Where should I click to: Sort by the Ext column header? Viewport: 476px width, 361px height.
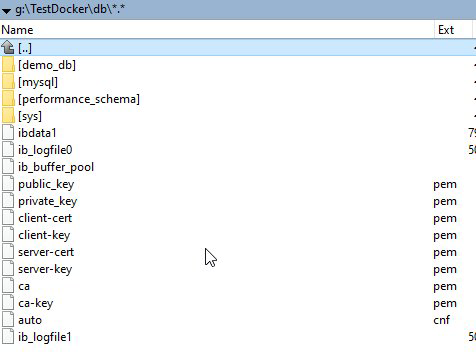coord(446,30)
